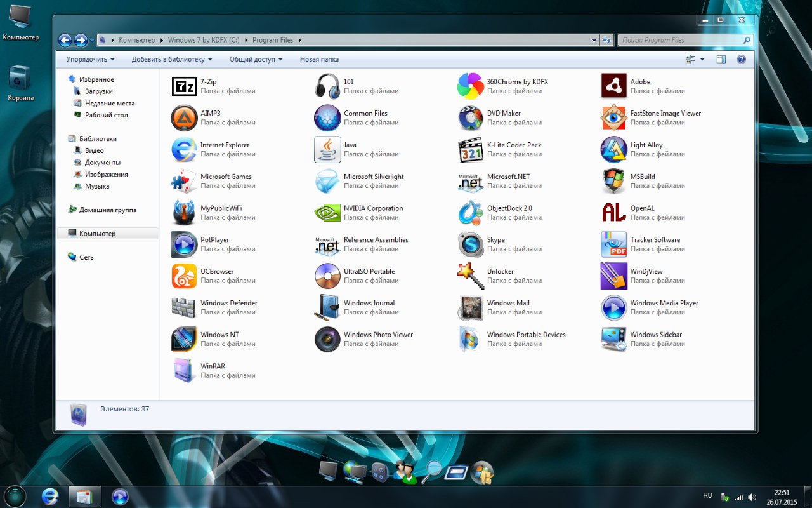Expand the Program Files breadcrumb arrow
812x508 pixels.
[299, 40]
